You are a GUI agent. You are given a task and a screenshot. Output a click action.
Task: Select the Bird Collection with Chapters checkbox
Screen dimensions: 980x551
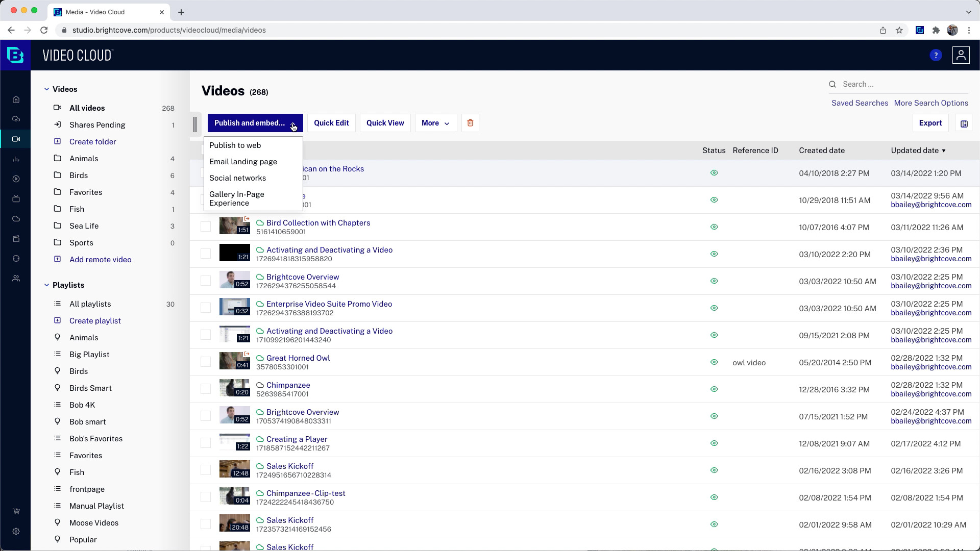click(206, 227)
